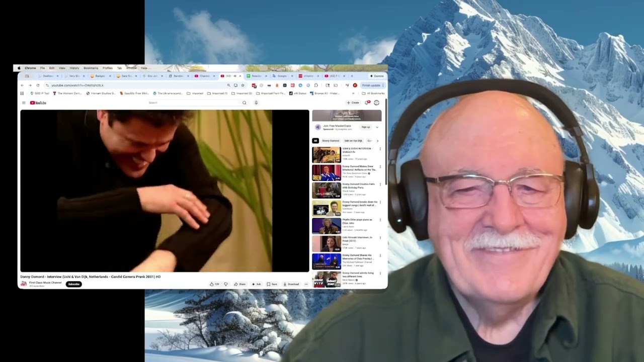Open the History menu
644x362 pixels.
pos(74,68)
